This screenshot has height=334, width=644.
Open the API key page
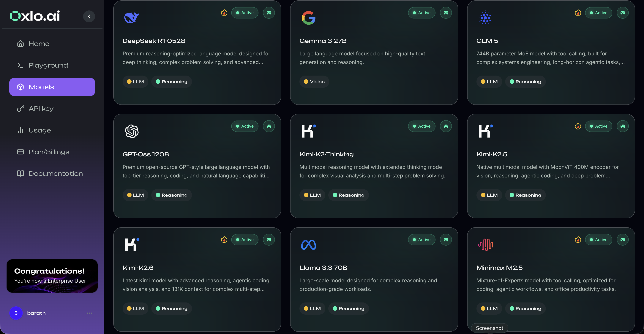pyautogui.click(x=52, y=109)
